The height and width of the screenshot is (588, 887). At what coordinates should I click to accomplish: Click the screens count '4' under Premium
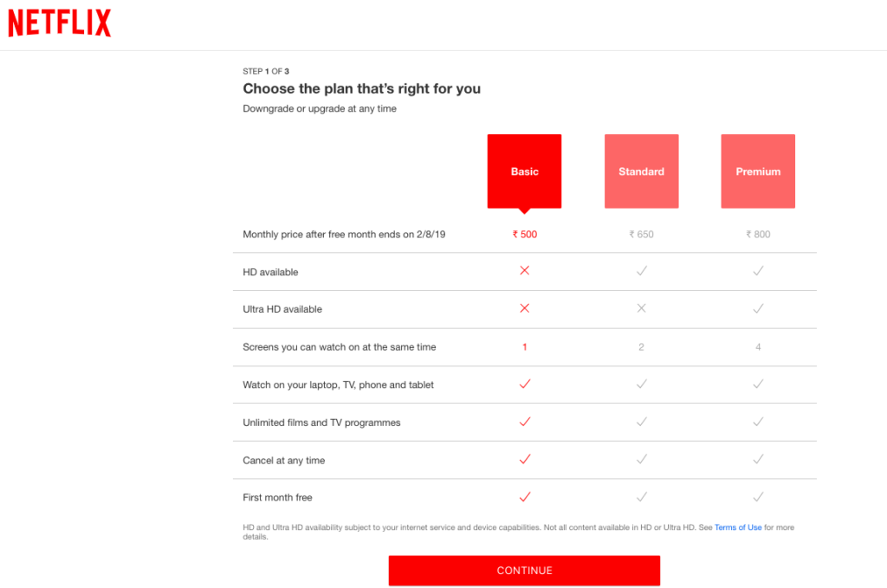click(x=758, y=346)
